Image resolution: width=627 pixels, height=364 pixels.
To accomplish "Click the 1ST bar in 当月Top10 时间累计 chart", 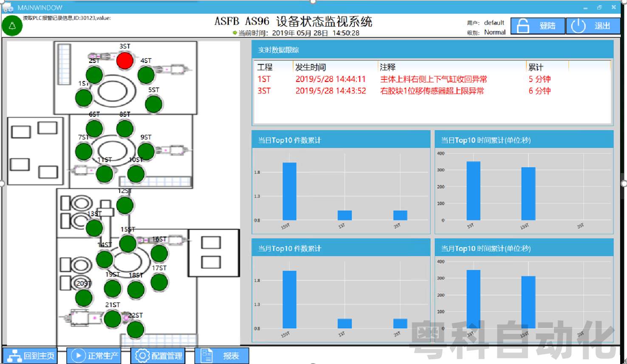I will tap(473, 299).
